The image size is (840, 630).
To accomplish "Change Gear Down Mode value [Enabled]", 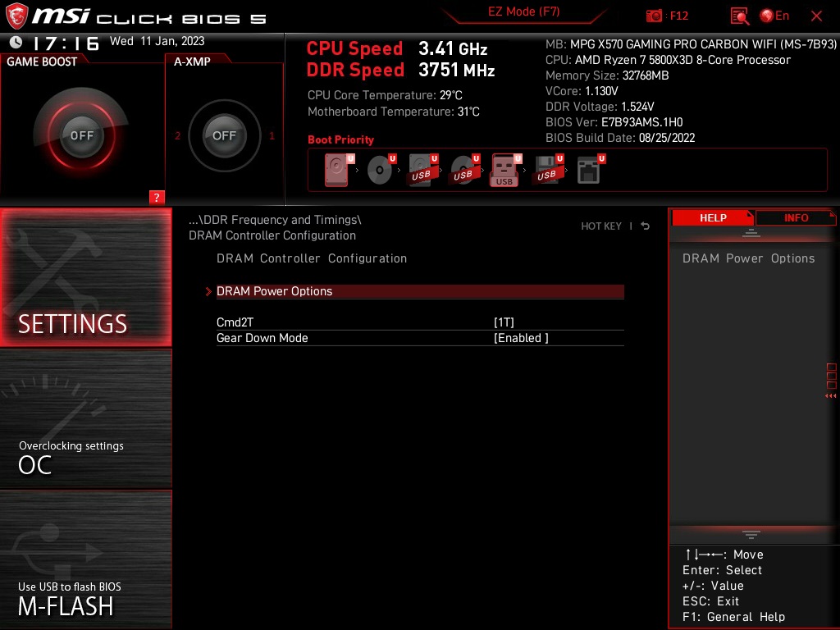I will click(521, 338).
